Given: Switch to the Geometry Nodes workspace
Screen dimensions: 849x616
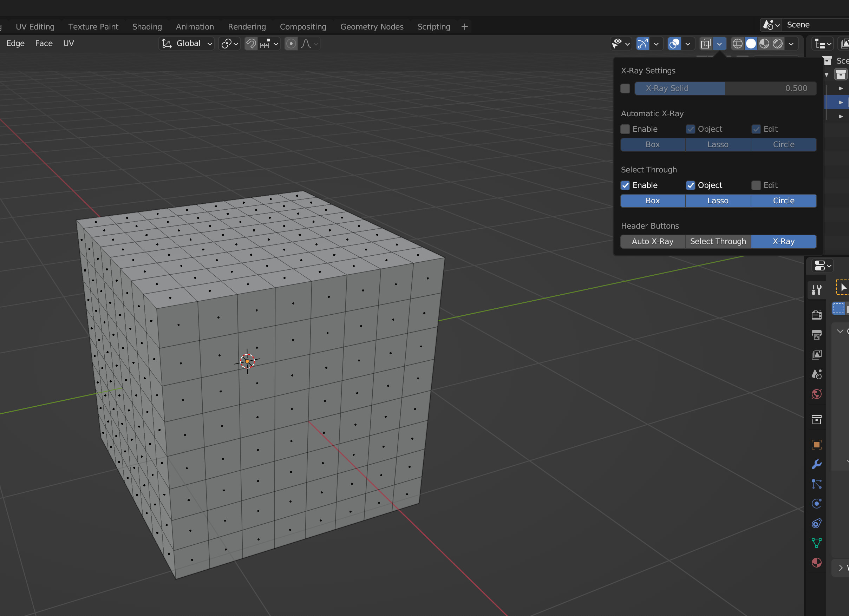Looking at the screenshot, I should 371,27.
